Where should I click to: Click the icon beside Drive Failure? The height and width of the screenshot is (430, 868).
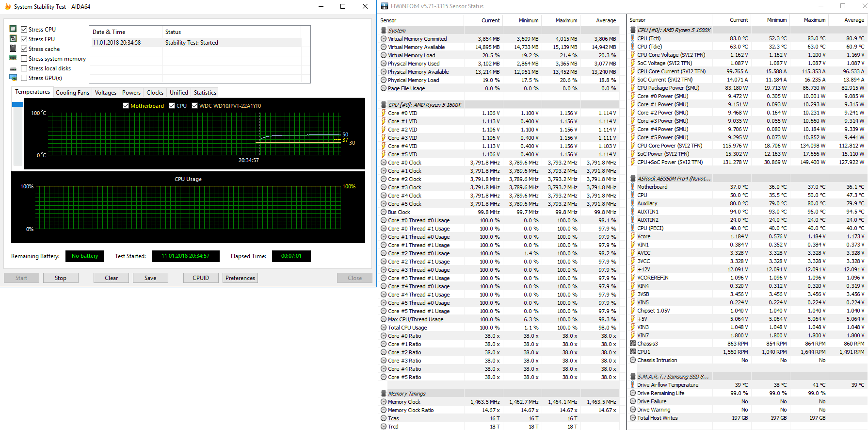tap(633, 401)
